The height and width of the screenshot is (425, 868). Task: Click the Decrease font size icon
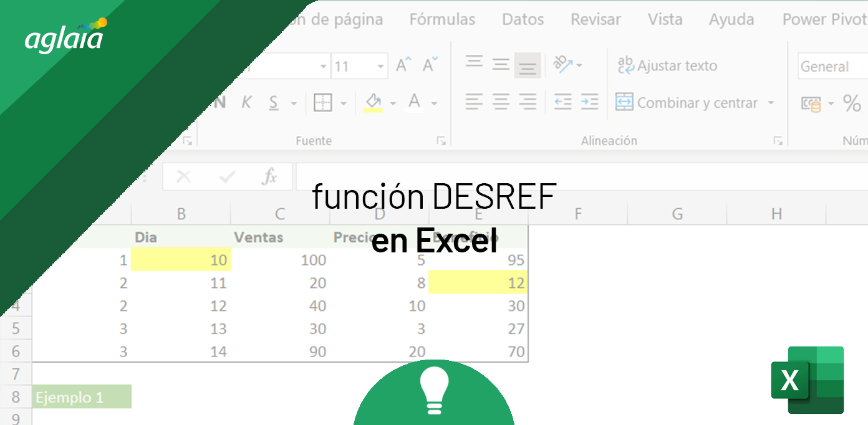pos(430,65)
